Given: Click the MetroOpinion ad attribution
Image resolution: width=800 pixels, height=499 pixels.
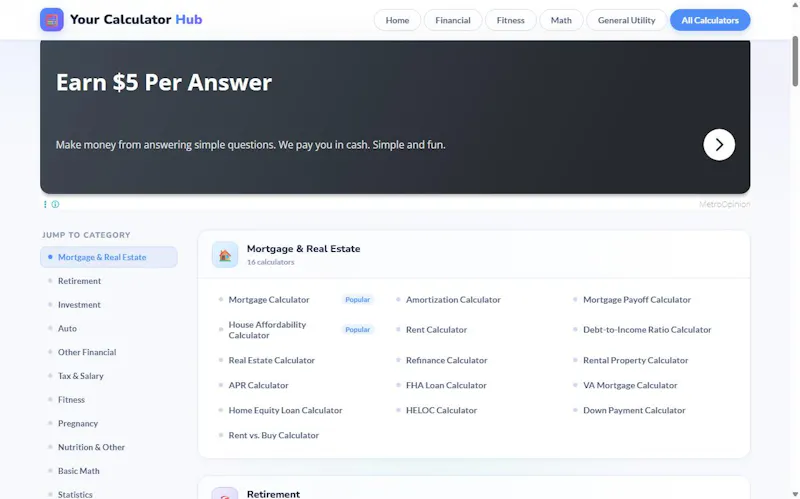Looking at the screenshot, I should coord(724,204).
